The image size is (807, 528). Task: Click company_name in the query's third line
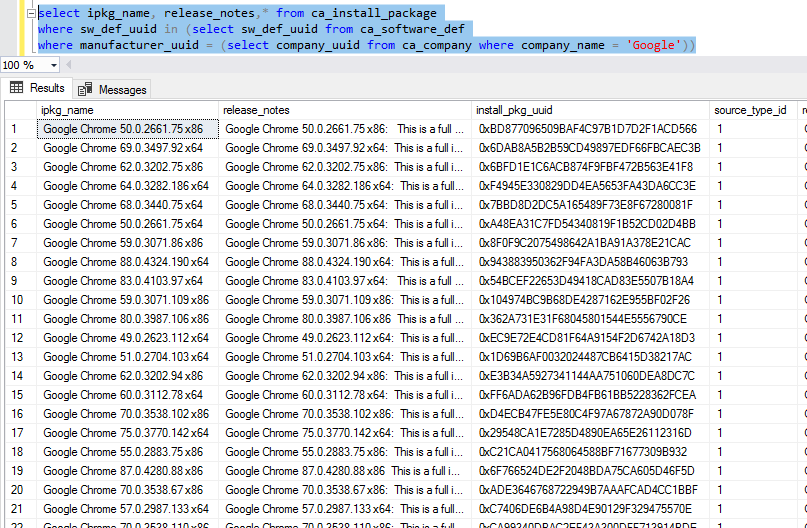point(563,45)
